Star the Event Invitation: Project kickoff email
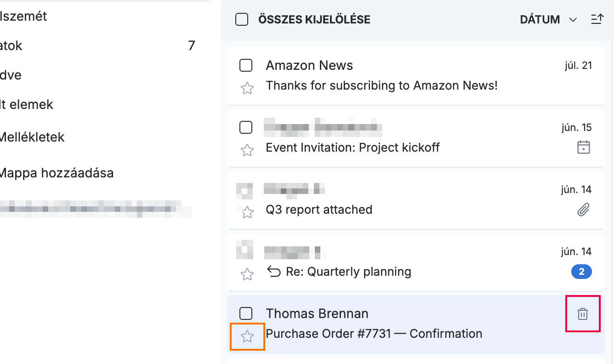 [x=247, y=150]
